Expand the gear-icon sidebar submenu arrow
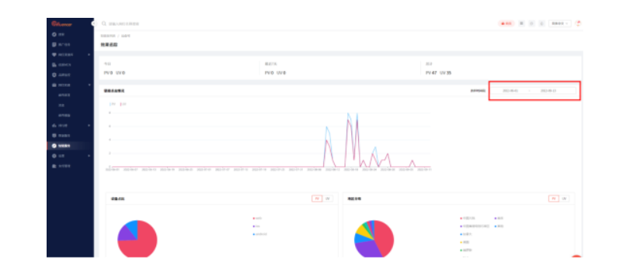This screenshot has height=280, width=644. pyautogui.click(x=89, y=156)
